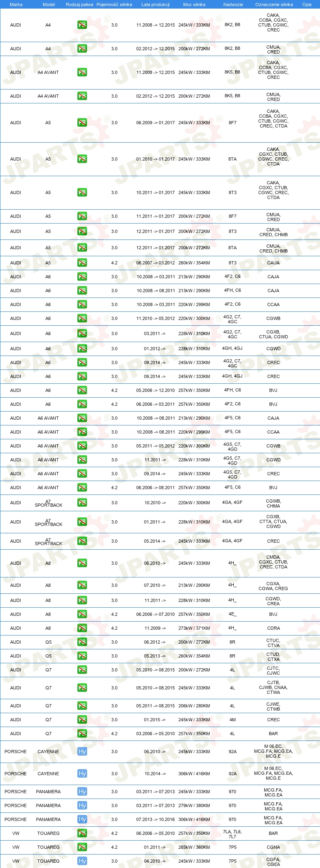Click petrol icon in A4 Avant 245kW row
This screenshot has height=868, width=320.
(82, 72)
